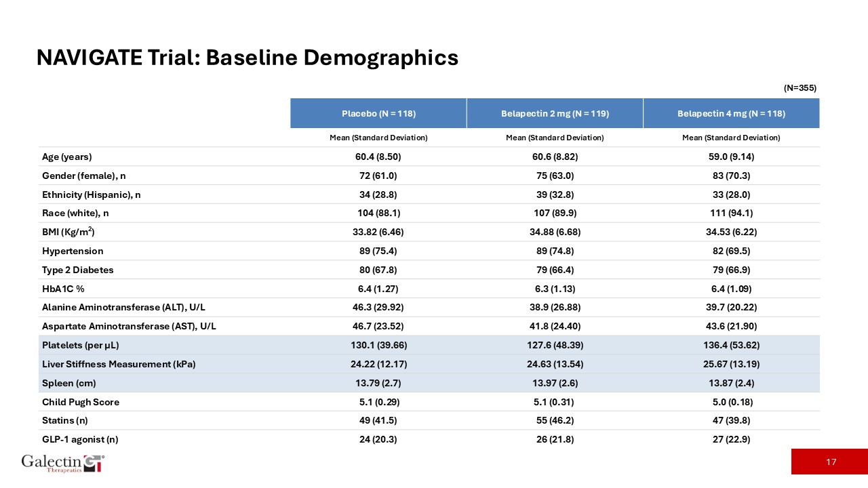Click the Platelets (per µL) highlighted row label
868x488 pixels.
tap(81, 345)
